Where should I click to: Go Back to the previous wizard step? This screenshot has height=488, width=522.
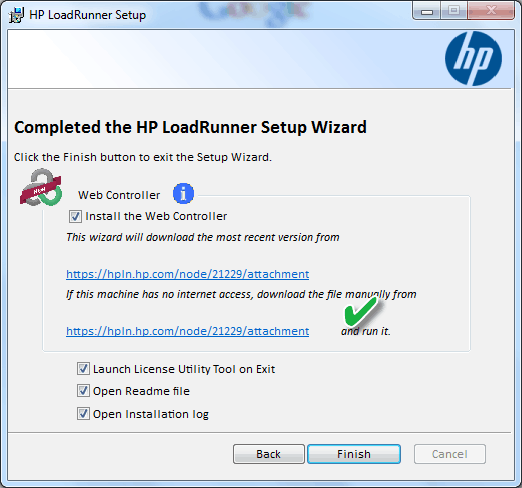coord(269,454)
